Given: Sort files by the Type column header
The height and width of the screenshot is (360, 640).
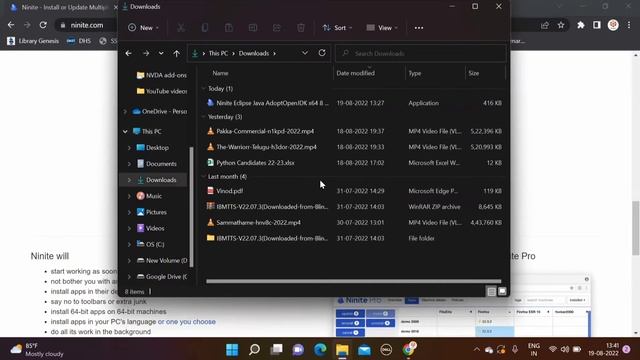Looking at the screenshot, I should coord(415,73).
